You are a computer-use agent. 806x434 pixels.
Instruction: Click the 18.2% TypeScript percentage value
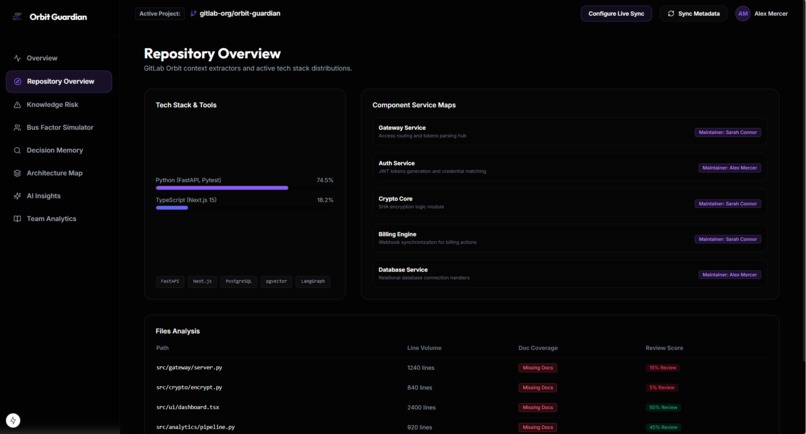[325, 200]
